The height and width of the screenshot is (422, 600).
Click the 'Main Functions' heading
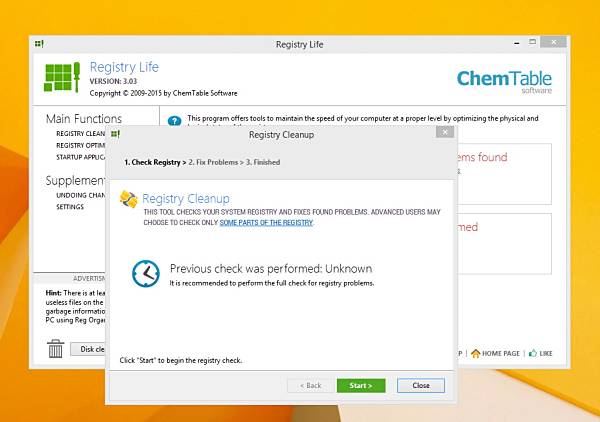coord(84,119)
